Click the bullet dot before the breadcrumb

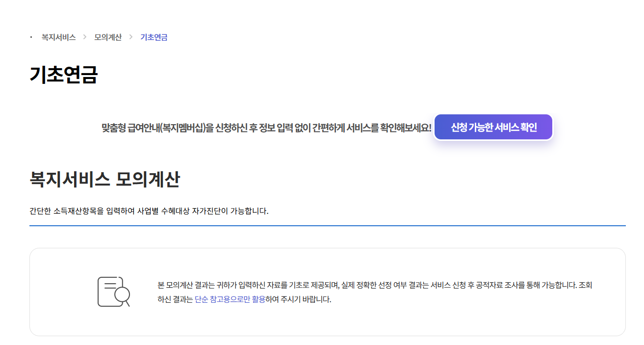coord(30,36)
